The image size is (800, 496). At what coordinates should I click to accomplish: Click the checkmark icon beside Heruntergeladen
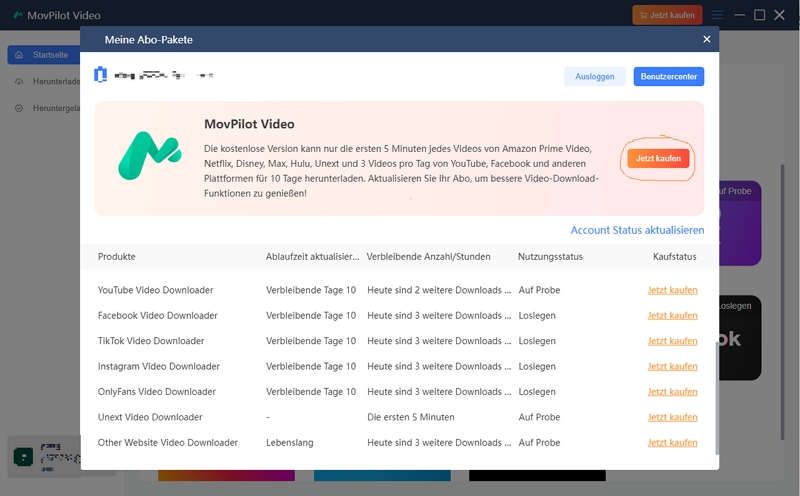pos(19,107)
